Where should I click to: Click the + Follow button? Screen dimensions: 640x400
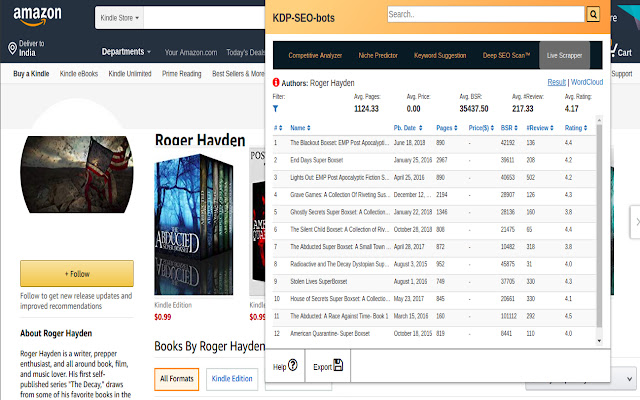tap(77, 273)
